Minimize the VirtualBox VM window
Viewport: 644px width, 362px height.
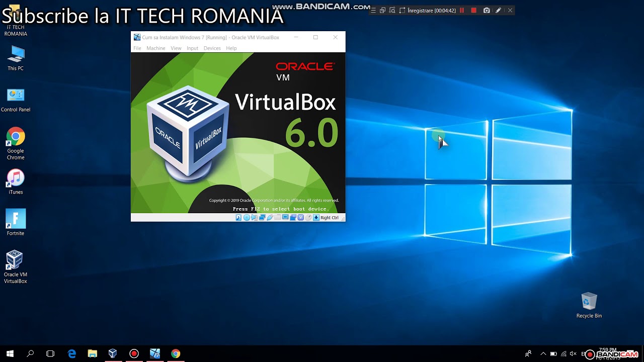point(296,37)
